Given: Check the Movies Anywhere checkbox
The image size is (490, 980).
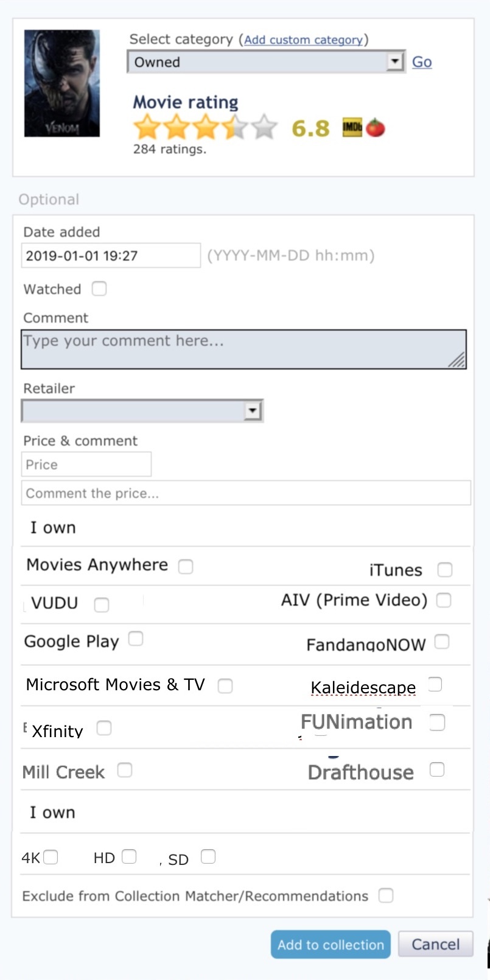Looking at the screenshot, I should click(x=186, y=567).
